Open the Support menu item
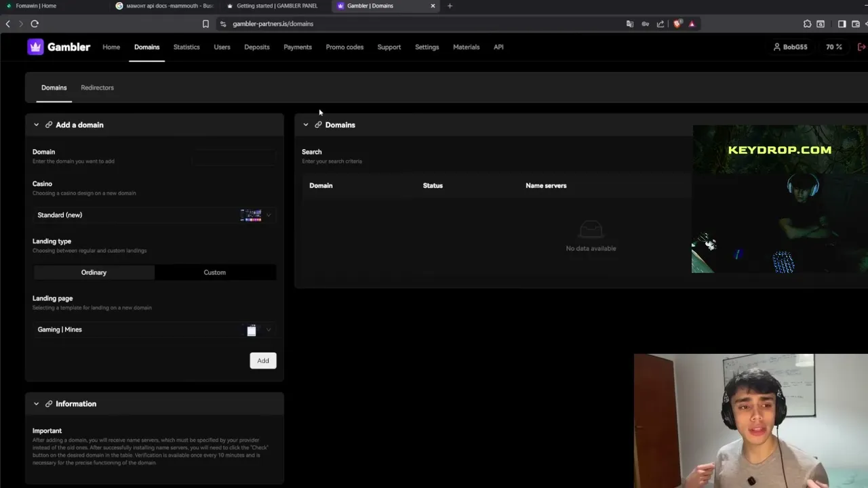 click(389, 47)
